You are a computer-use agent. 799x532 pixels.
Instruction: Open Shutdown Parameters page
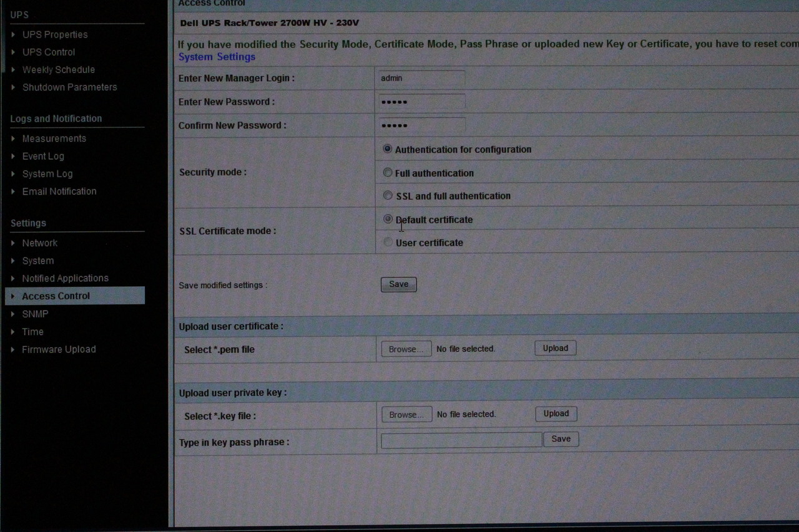[x=69, y=87]
